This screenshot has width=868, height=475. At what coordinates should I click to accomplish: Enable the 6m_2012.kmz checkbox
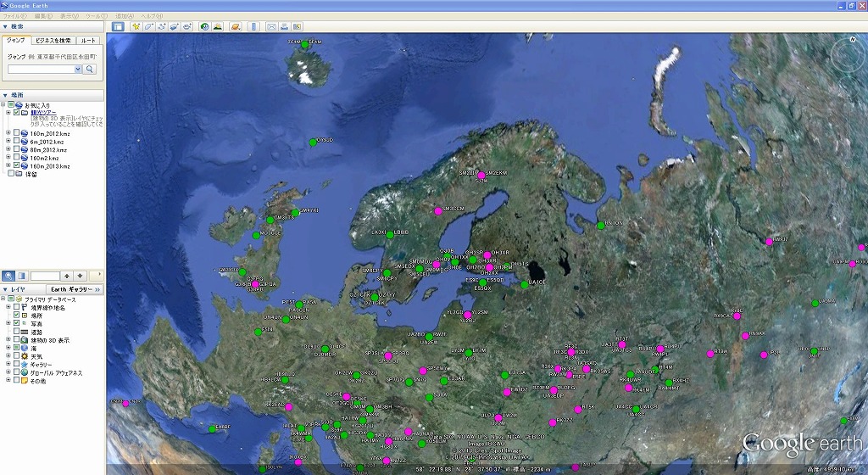coord(17,141)
